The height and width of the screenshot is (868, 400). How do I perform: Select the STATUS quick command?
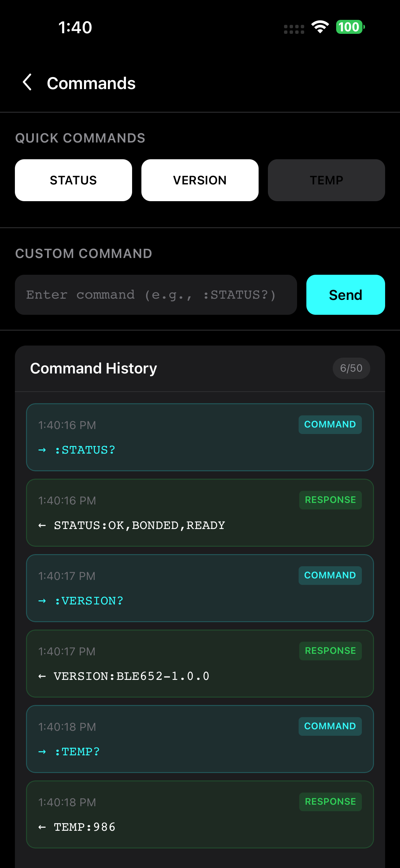73,180
